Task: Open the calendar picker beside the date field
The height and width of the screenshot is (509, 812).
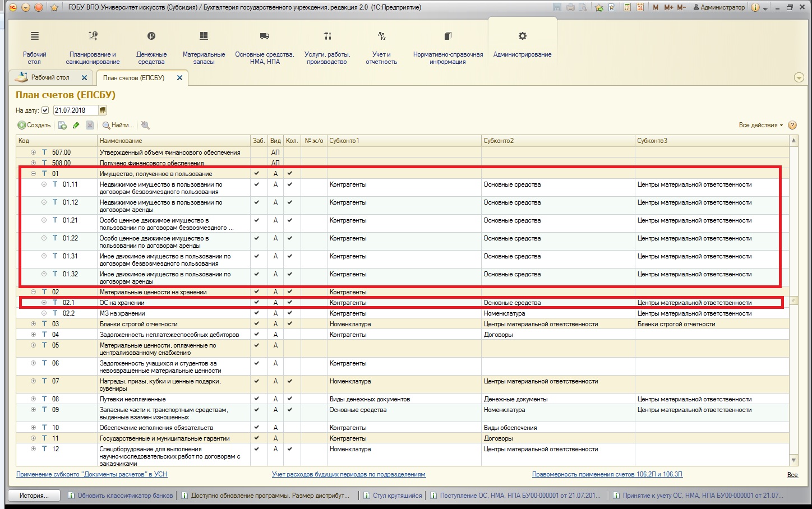Action: (x=103, y=110)
